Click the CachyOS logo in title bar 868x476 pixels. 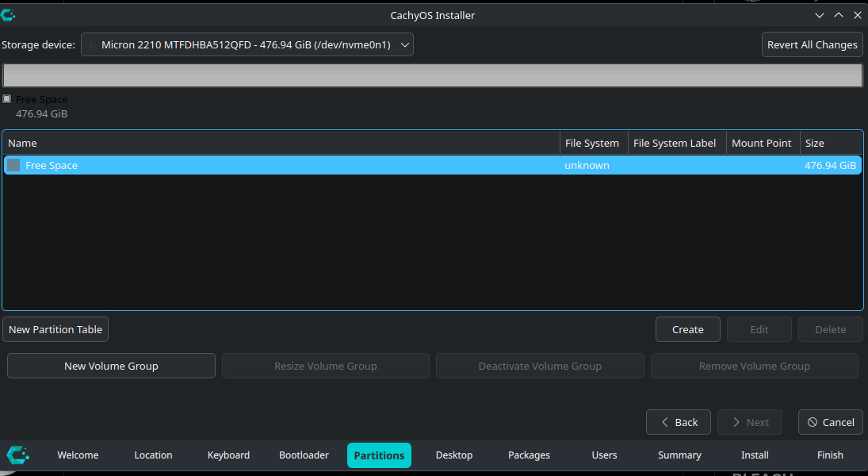(8, 15)
